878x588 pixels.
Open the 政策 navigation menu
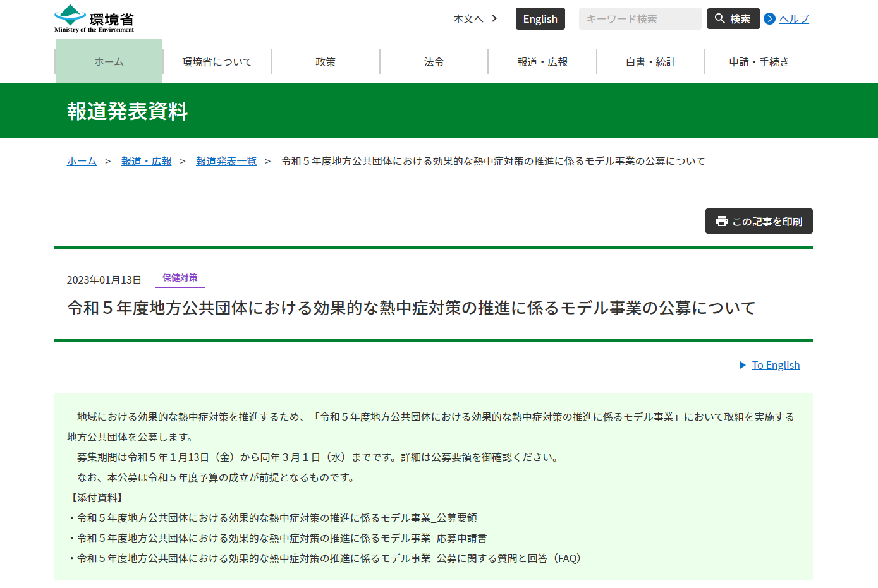(326, 62)
